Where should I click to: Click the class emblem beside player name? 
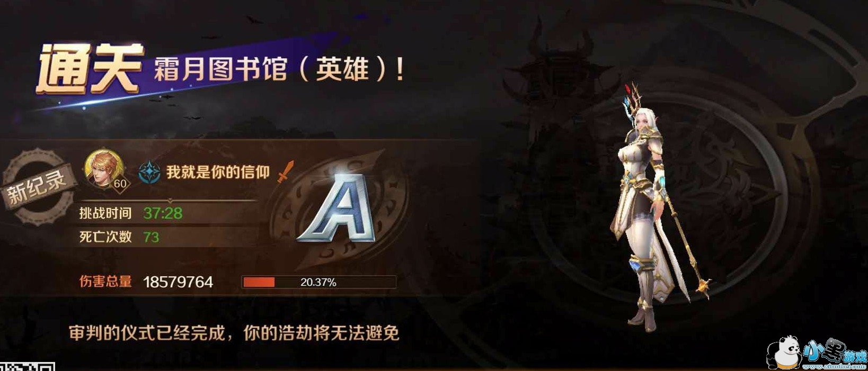click(149, 173)
